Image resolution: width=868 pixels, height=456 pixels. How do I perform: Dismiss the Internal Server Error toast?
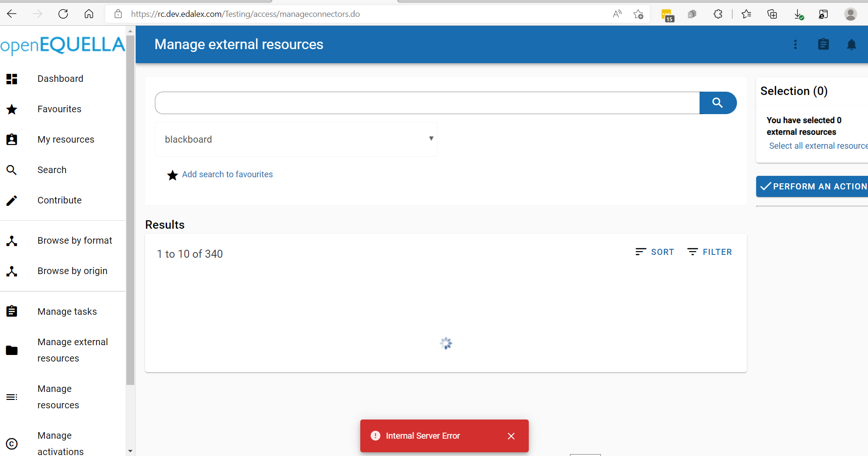(511, 436)
